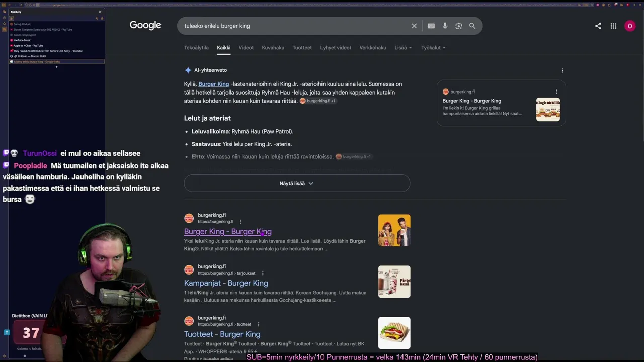Add a new tab in Sidebery
The image size is (644, 362).
56,67
